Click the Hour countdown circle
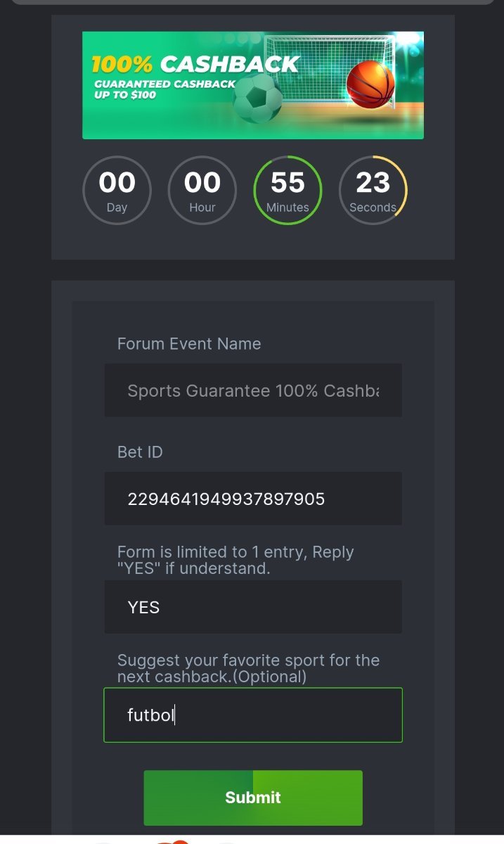Screen dimensions: 504x844 point(202,191)
